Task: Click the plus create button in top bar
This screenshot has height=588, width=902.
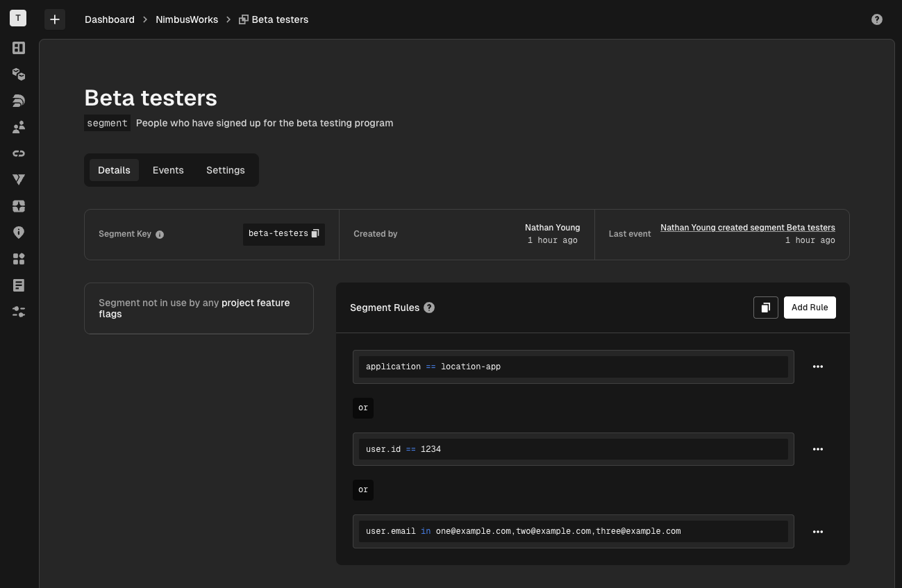Action: pos(55,19)
